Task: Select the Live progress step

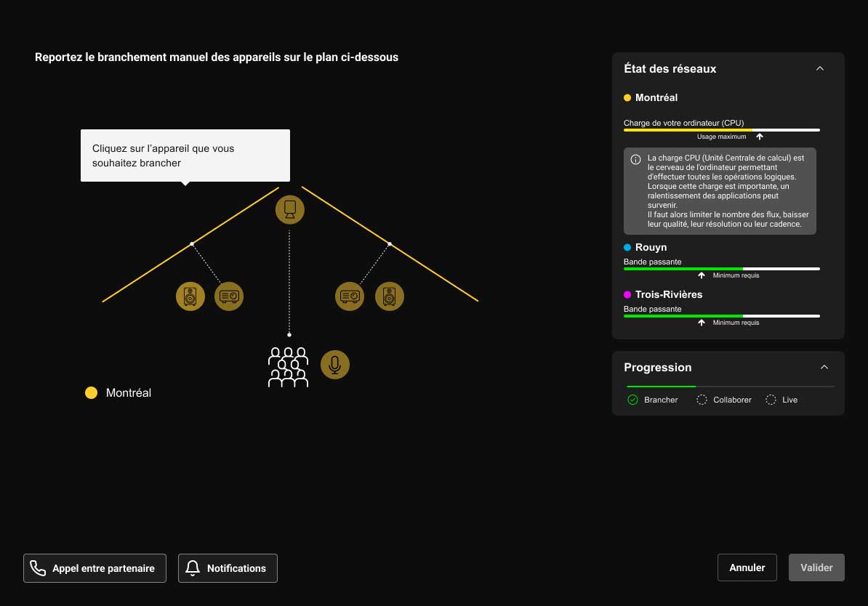Action: tap(781, 400)
